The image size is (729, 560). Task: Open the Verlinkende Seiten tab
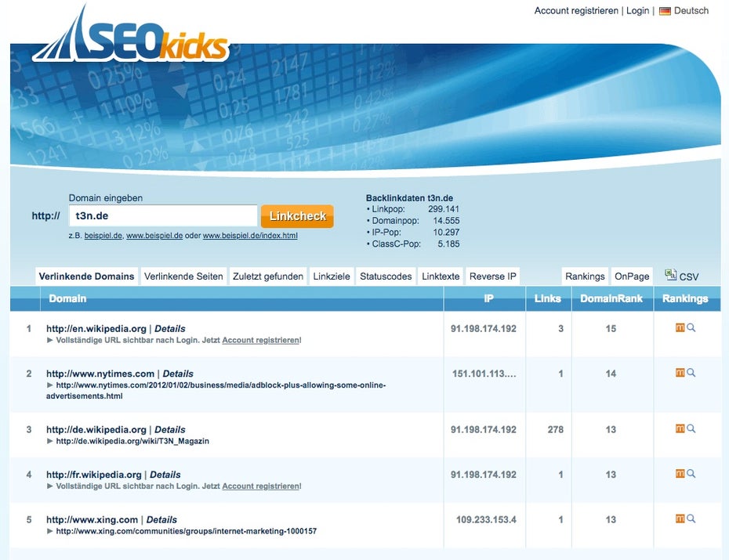click(183, 276)
